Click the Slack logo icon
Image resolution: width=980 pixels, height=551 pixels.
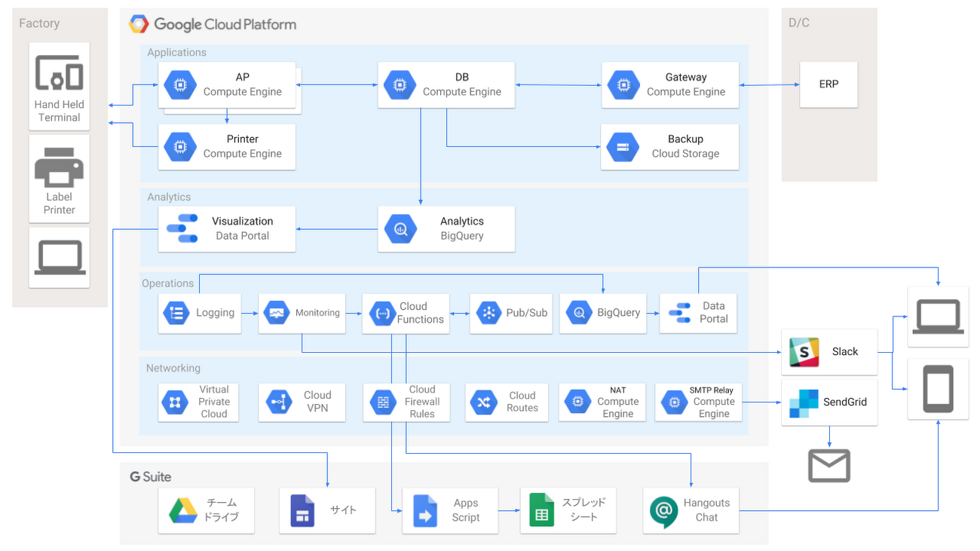click(804, 352)
